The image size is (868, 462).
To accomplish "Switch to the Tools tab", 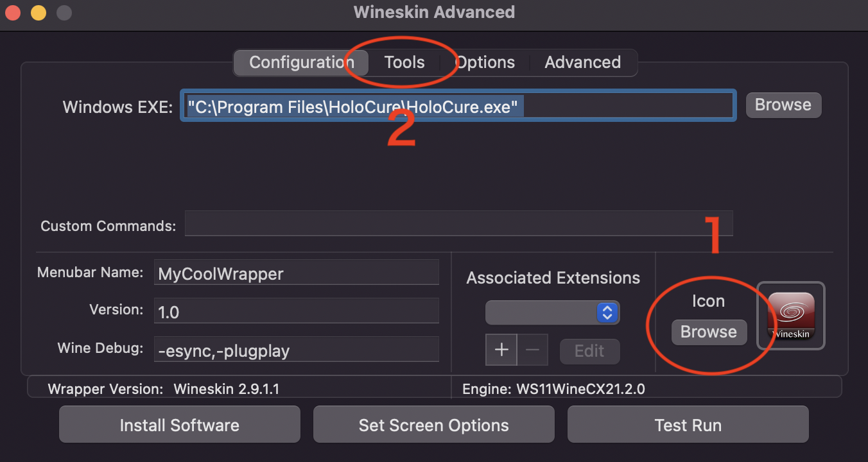I will click(404, 62).
